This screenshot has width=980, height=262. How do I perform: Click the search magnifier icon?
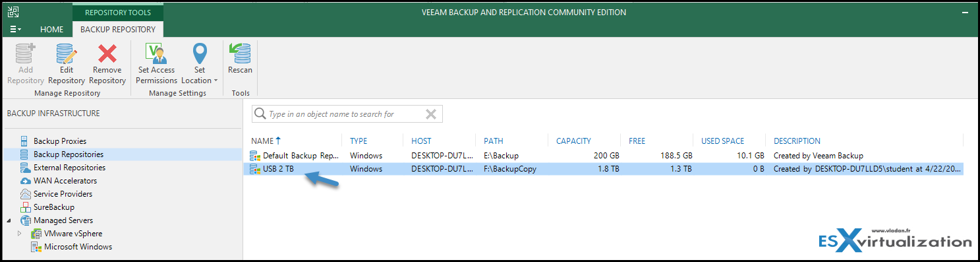260,114
